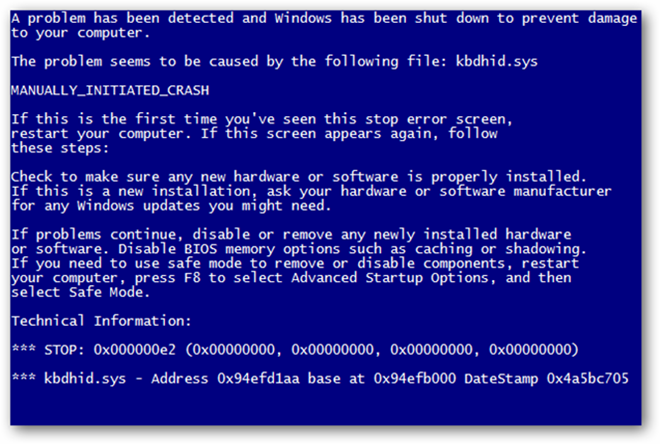This screenshot has height=444, width=660.
Task: Click the "*** STOP:" label
Action: coord(46,352)
